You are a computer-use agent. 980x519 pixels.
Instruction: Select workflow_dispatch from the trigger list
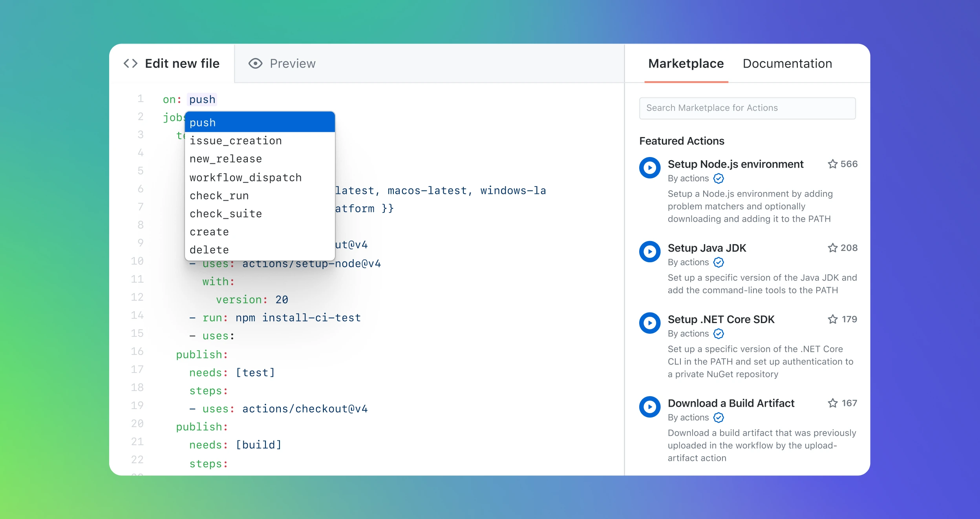pos(246,177)
